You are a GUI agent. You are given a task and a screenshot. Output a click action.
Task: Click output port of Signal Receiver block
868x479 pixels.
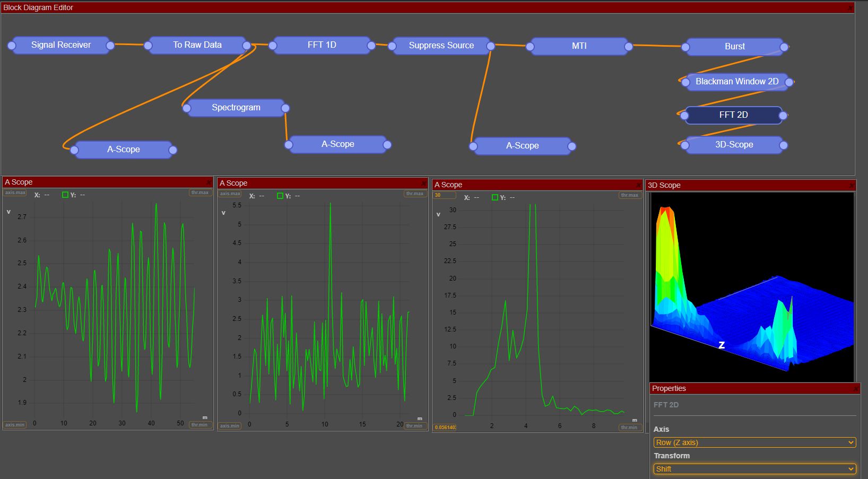tap(110, 46)
